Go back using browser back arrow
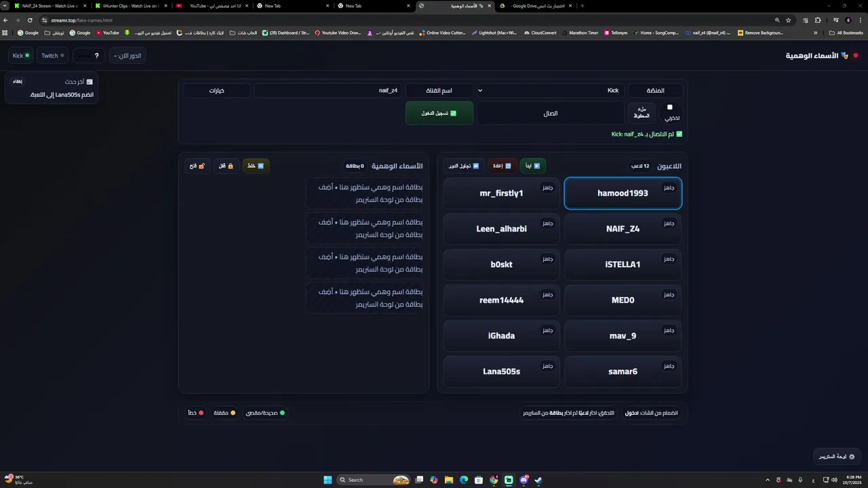 [6, 20]
